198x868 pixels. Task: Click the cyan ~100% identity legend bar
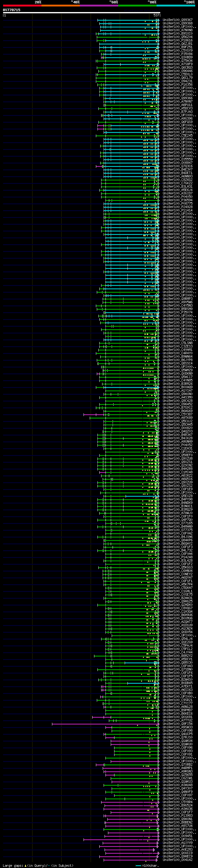tap(176, 5)
